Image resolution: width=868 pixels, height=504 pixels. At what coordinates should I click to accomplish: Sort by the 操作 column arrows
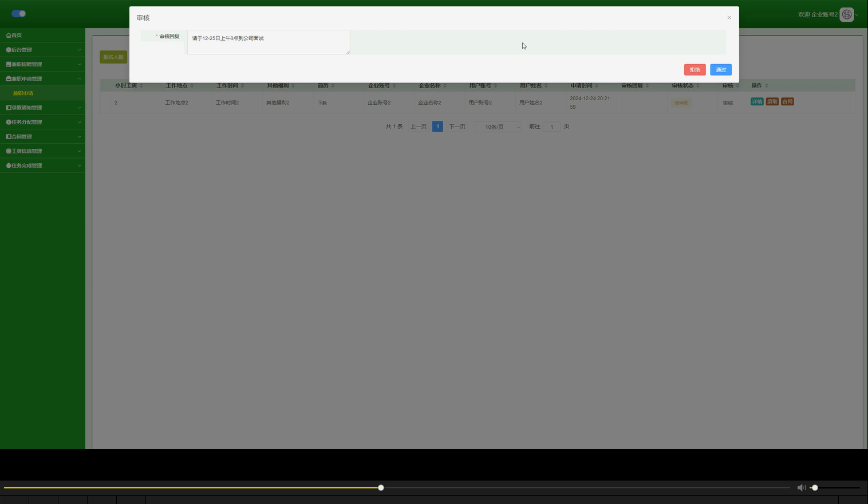click(766, 86)
